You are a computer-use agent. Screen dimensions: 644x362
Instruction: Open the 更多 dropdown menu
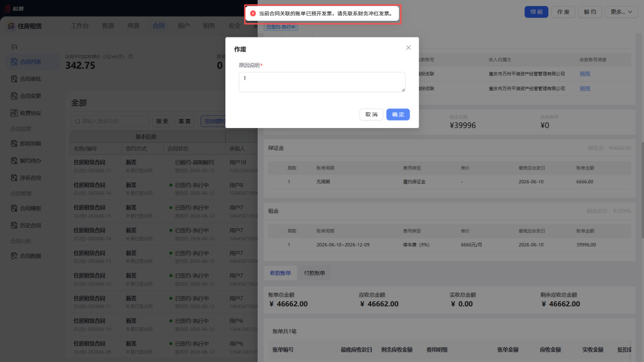(621, 12)
